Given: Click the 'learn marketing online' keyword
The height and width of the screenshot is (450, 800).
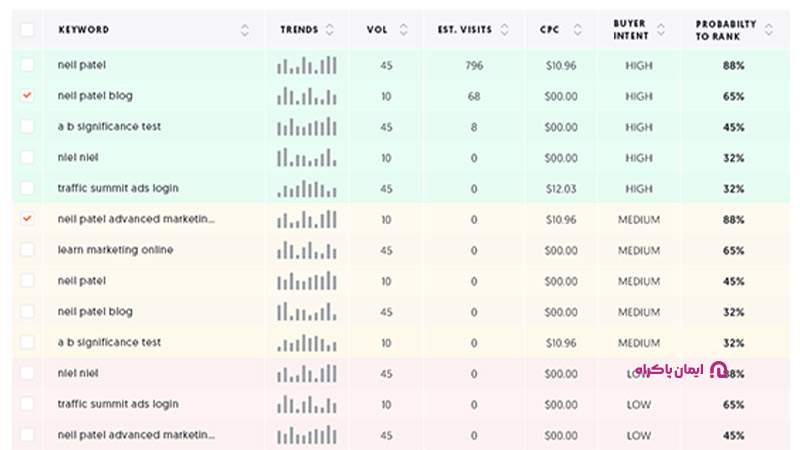Looking at the screenshot, I should click(x=115, y=250).
